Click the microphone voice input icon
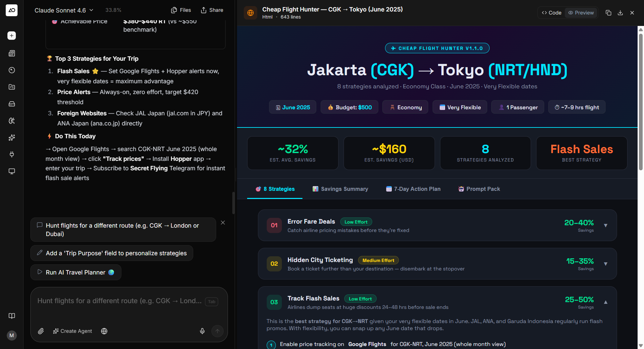 coord(202,331)
